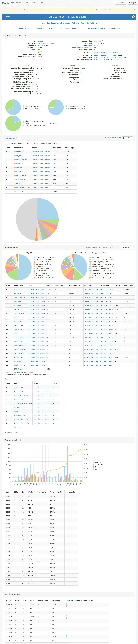
Task: Open Pancho507 in Authorship table
Action: coord(20,152)
